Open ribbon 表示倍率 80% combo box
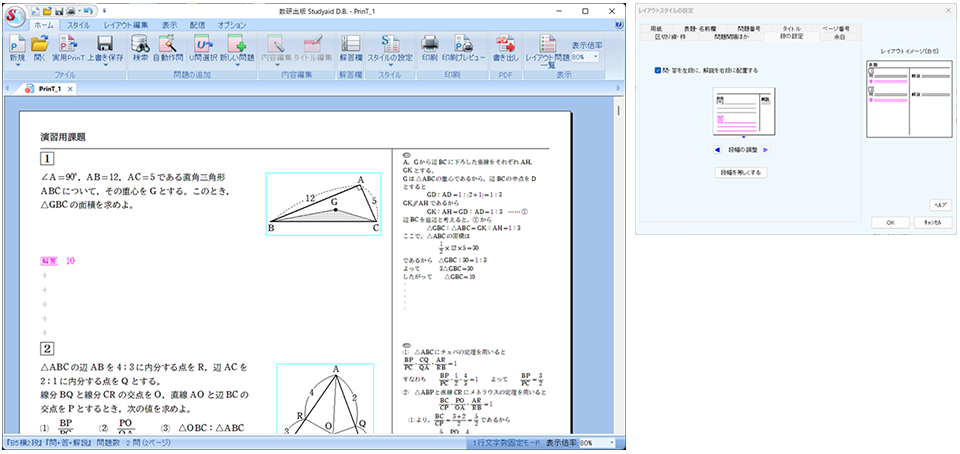This screenshot has width=960, height=454. pos(585,56)
